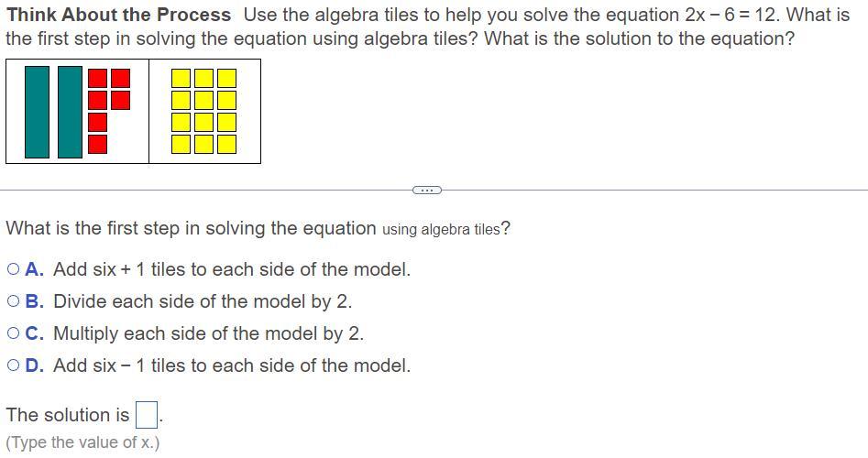Click the bottom-right yellow unit tile
Viewport: 868px width, 458px height.
point(225,144)
